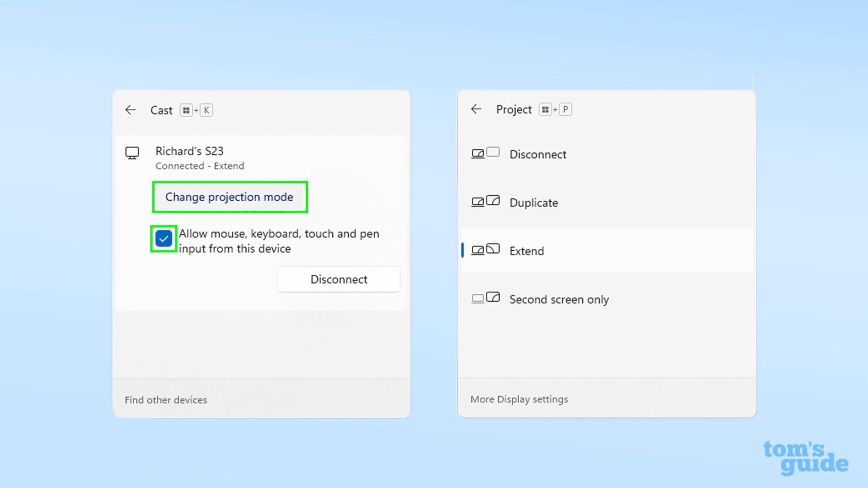The image size is (868, 488).
Task: Click the Second screen only icon
Action: tap(485, 298)
